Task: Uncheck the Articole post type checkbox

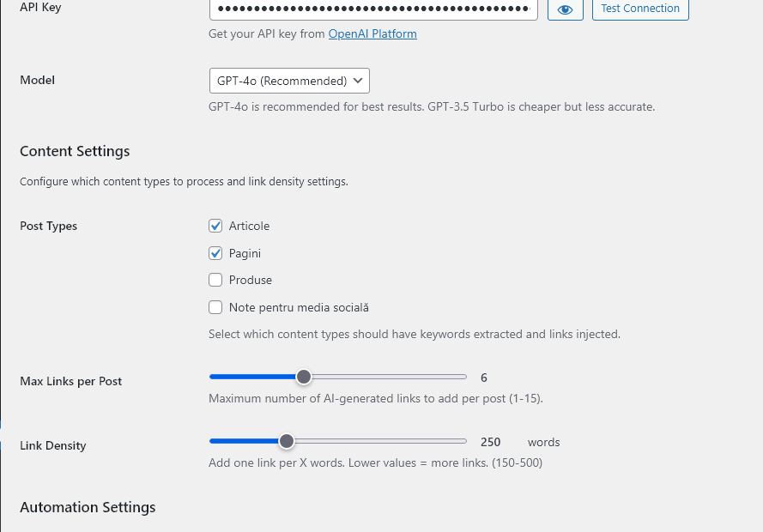Action: [215, 226]
